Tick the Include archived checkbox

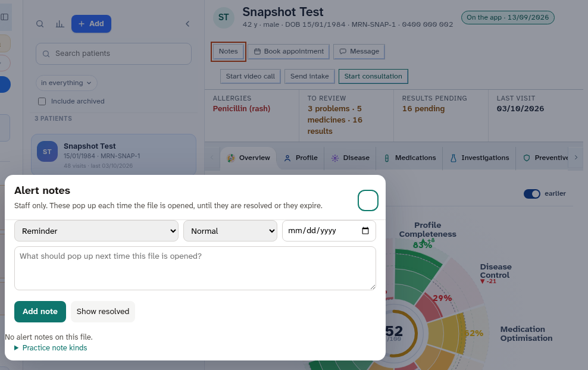42,101
